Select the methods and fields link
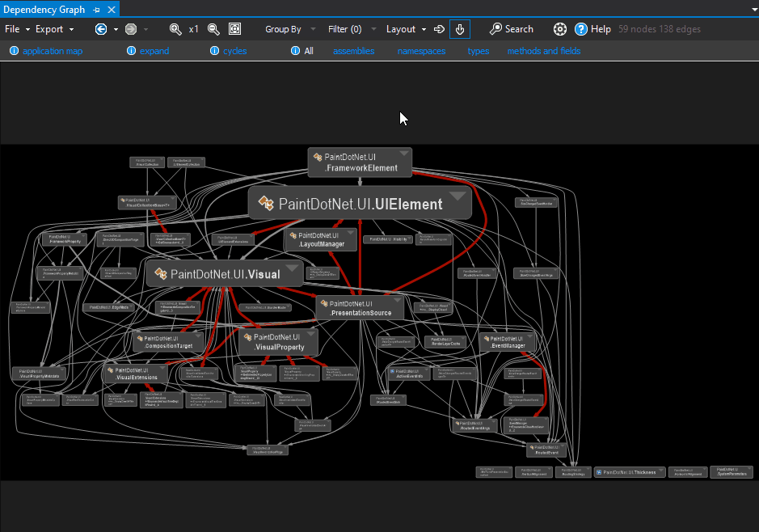Viewport: 759px width, 532px height. [x=544, y=51]
